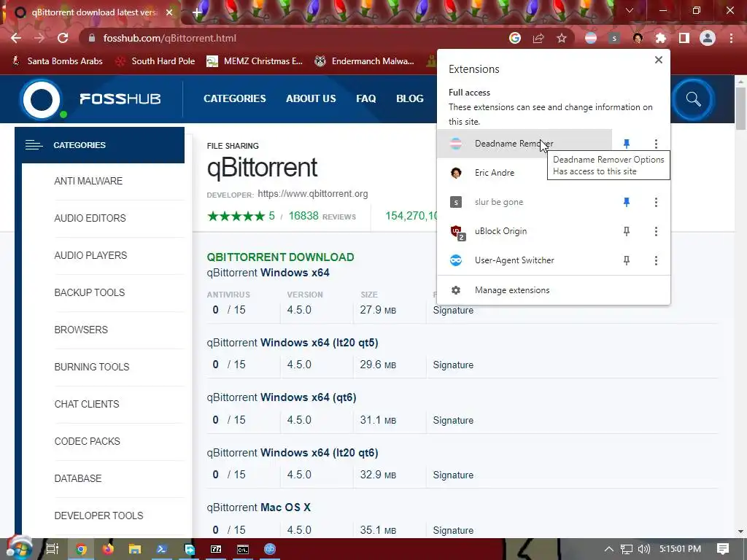This screenshot has width=747, height=560.
Task: Open qbittorrent.org developer link
Action: point(312,194)
